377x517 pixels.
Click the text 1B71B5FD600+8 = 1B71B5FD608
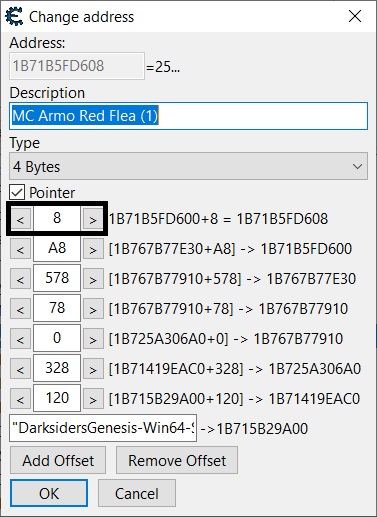[x=219, y=219]
